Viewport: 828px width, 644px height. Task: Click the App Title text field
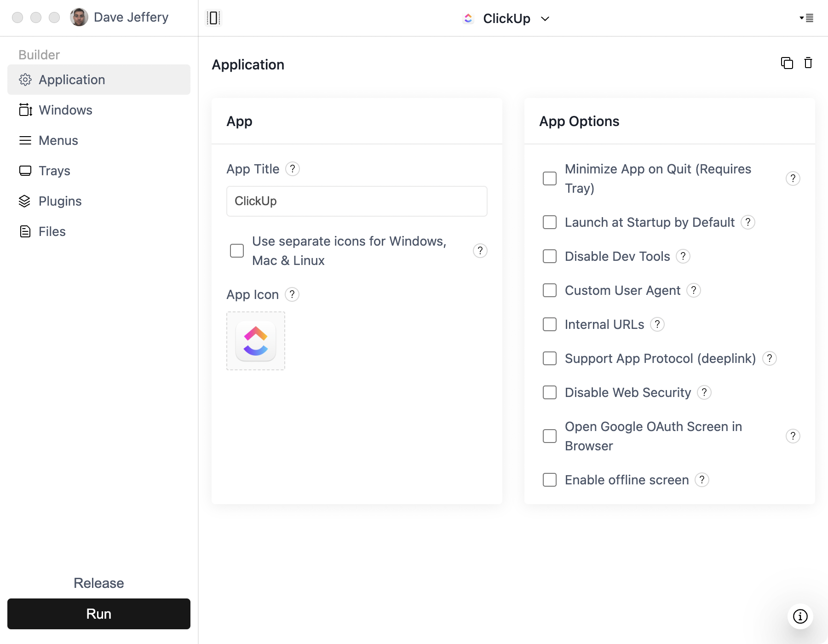coord(356,201)
